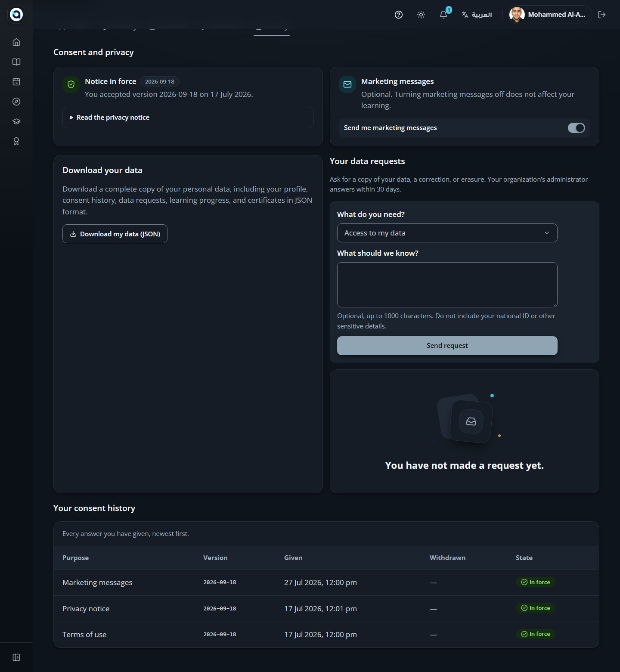Image resolution: width=620 pixels, height=672 pixels.
Task: Toggle Send me marketing messages switch
Action: (x=576, y=128)
